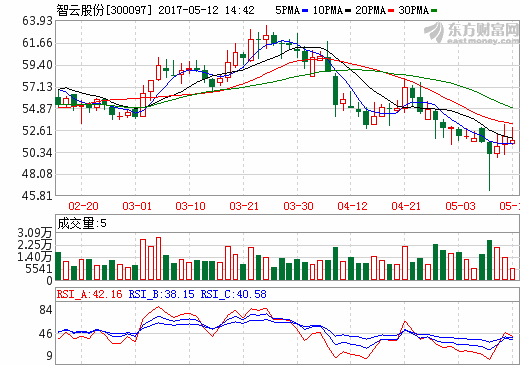Click the 5PMA legend label
The width and height of the screenshot is (520, 365).
(288, 10)
